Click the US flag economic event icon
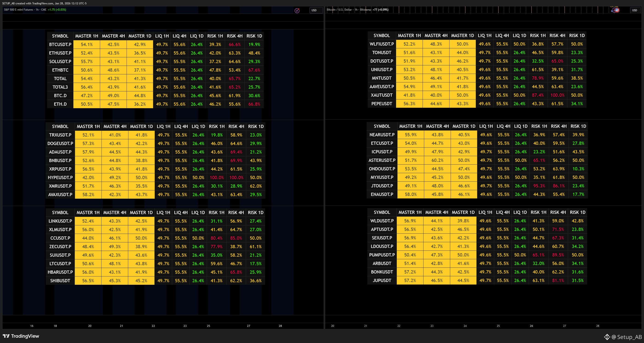Viewport: 644px width, 343px height. tap(617, 10)
